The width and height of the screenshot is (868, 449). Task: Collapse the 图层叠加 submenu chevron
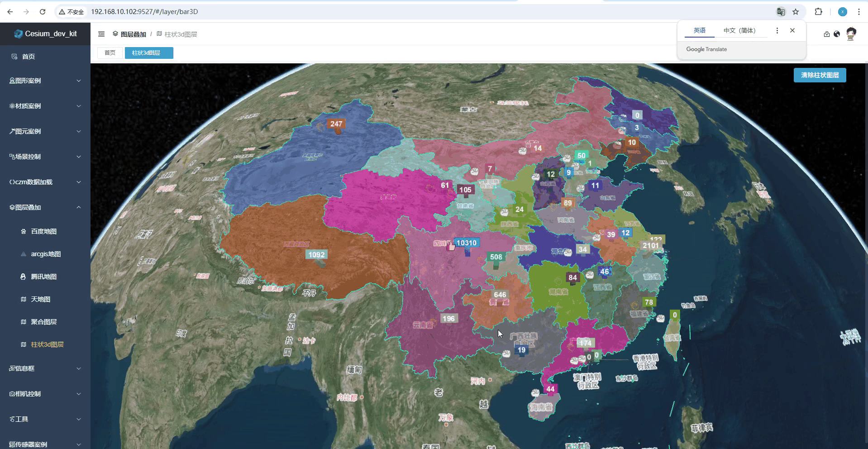click(x=79, y=207)
